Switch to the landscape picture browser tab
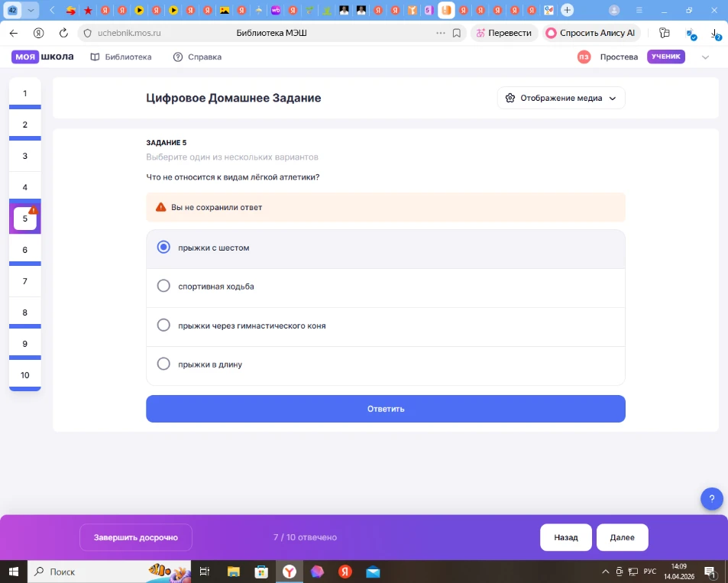Image resolution: width=728 pixels, height=583 pixels. tap(225, 10)
